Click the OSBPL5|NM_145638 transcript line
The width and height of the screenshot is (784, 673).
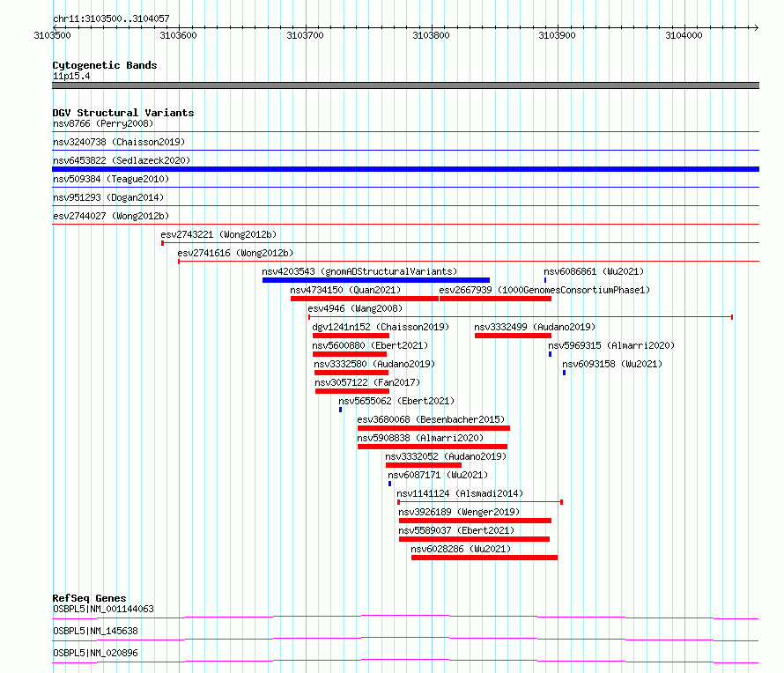pos(405,639)
